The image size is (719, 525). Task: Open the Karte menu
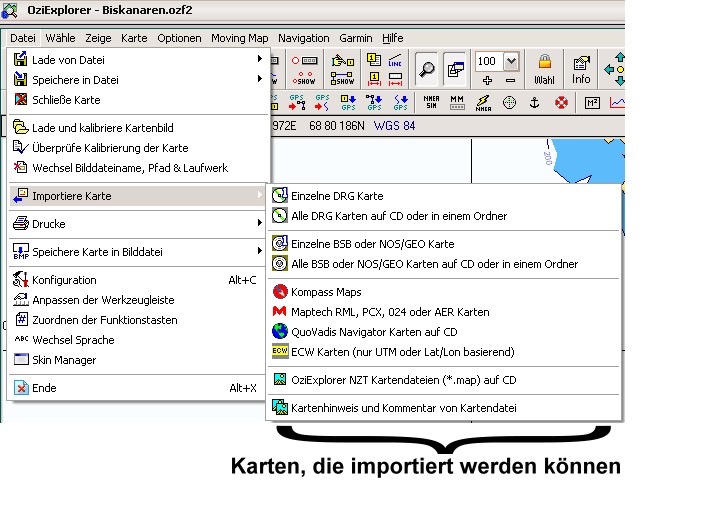click(x=134, y=38)
